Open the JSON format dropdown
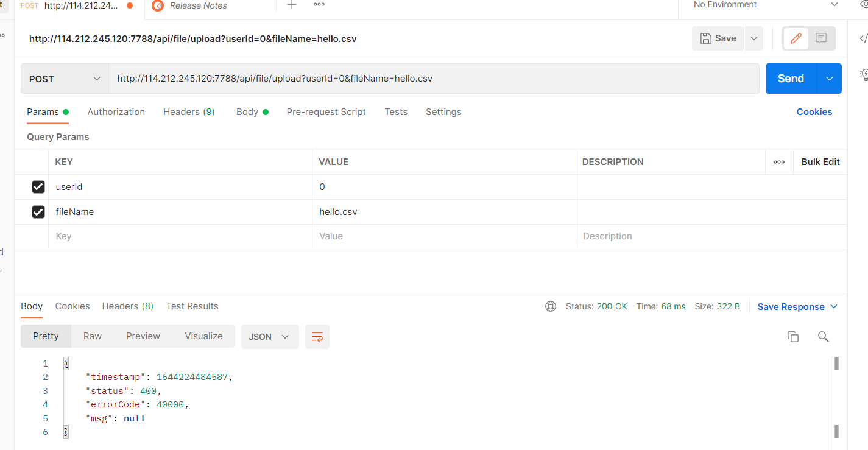868x450 pixels. point(270,337)
